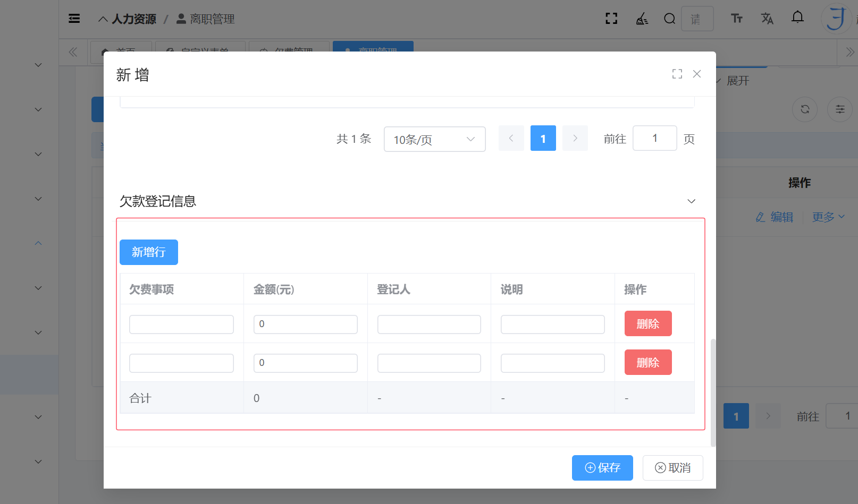Open the notification bell
This screenshot has width=858, height=504.
pyautogui.click(x=797, y=18)
